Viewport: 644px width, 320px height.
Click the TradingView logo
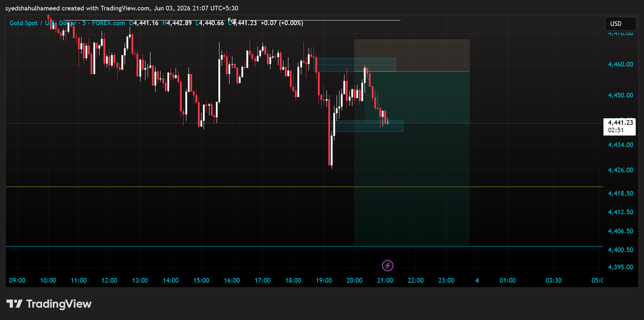click(x=49, y=304)
